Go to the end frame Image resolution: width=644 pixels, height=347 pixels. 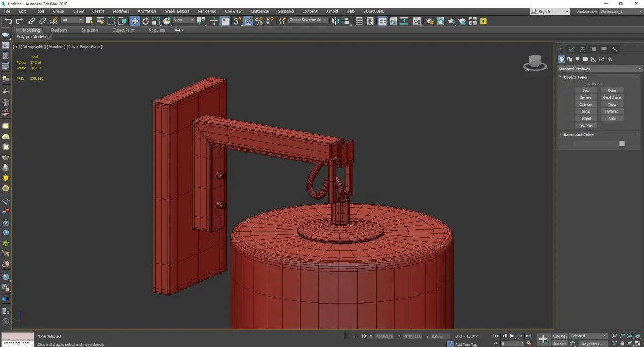[529, 336]
